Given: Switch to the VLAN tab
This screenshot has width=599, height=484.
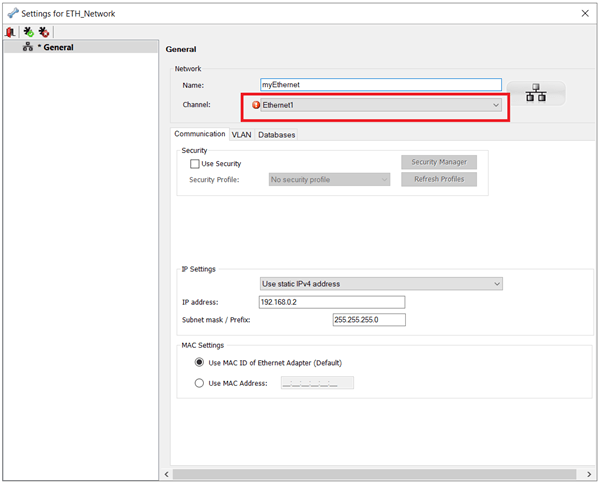Looking at the screenshot, I should [x=241, y=135].
